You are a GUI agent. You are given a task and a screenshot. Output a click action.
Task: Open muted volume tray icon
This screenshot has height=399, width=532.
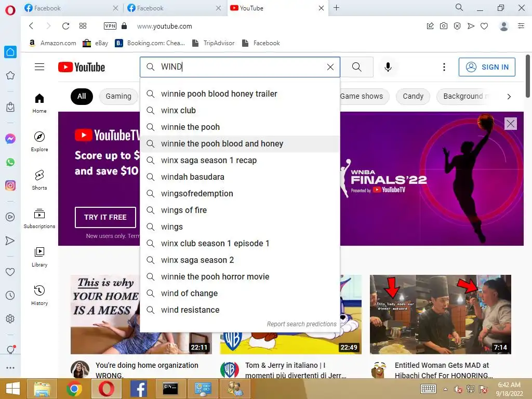click(458, 389)
